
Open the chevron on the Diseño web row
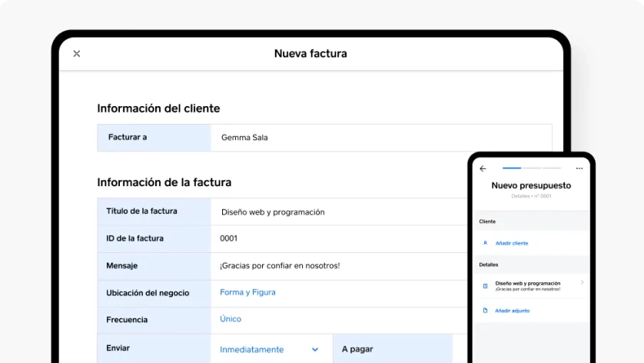(x=583, y=282)
